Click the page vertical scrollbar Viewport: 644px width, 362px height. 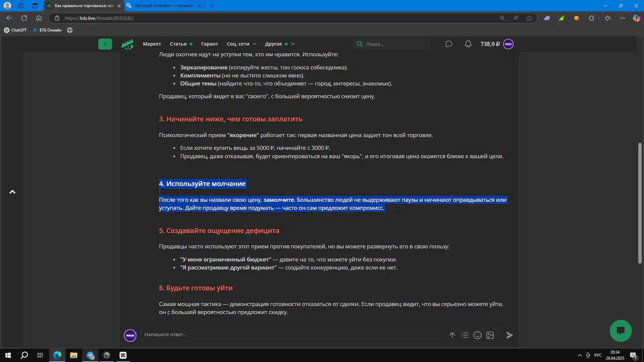(640, 203)
